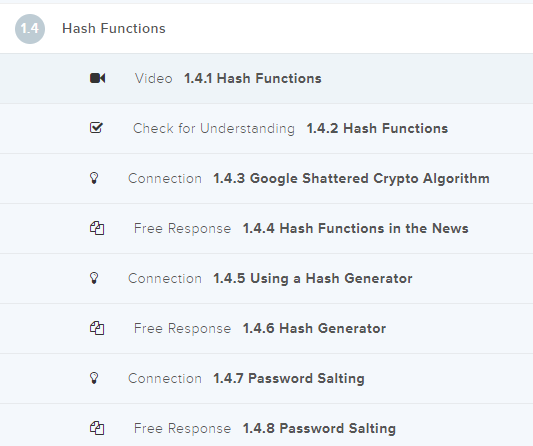Click the 1.4 module number badge

pyautogui.click(x=30, y=29)
